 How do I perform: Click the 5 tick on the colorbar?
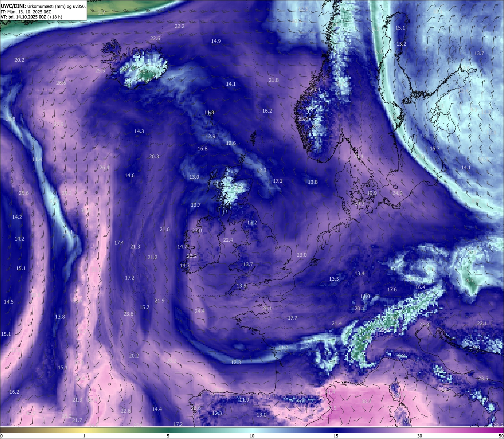(x=168, y=436)
